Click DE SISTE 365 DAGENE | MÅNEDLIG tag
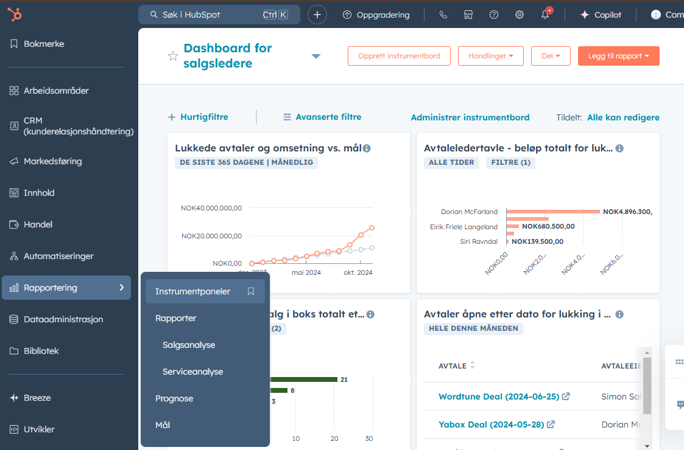 pyautogui.click(x=246, y=162)
